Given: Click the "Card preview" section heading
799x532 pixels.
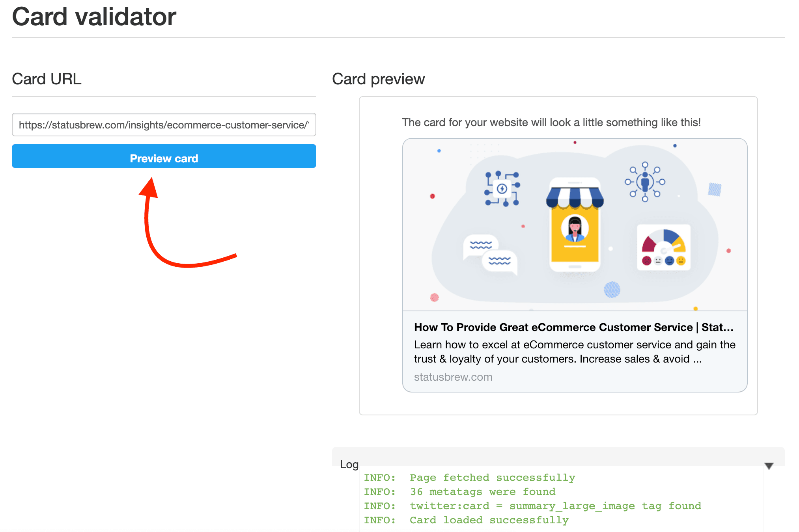Looking at the screenshot, I should point(378,79).
